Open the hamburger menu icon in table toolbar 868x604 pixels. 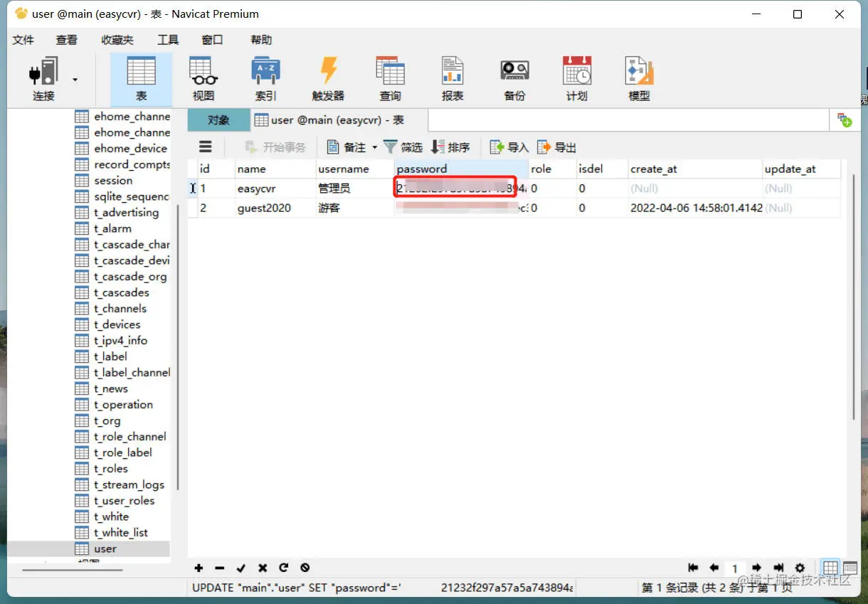[x=206, y=147]
